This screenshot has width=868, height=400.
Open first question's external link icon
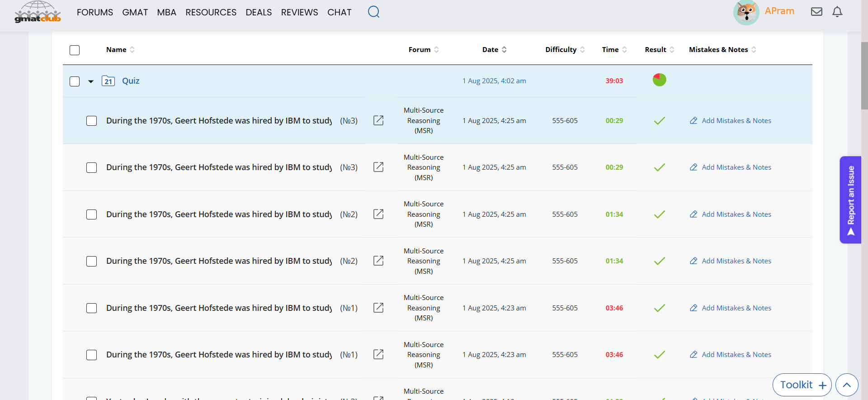(378, 120)
